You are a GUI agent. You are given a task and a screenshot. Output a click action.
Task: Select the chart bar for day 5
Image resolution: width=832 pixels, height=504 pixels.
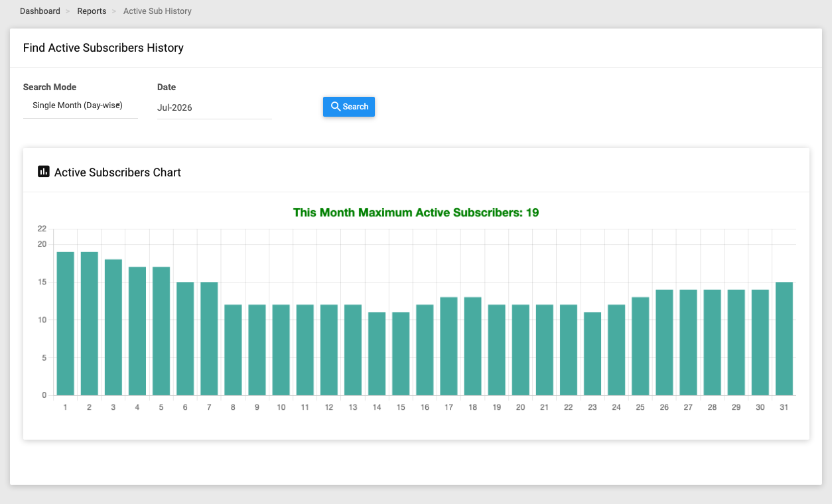pos(161,331)
